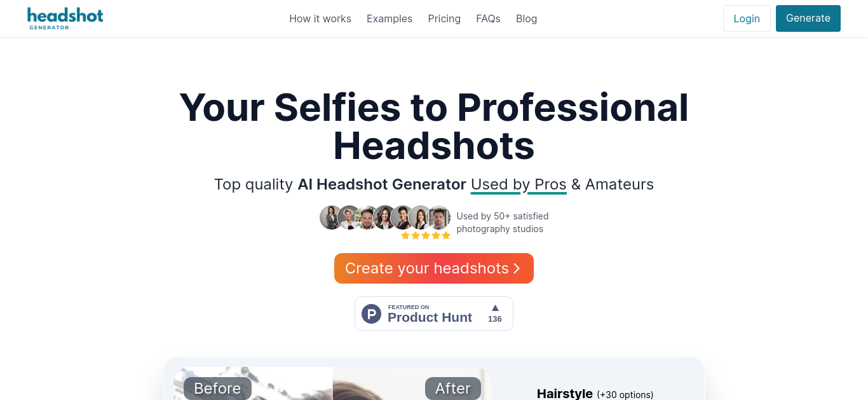Click the middle avatar in the user row
The height and width of the screenshot is (400, 868).
[x=385, y=217]
